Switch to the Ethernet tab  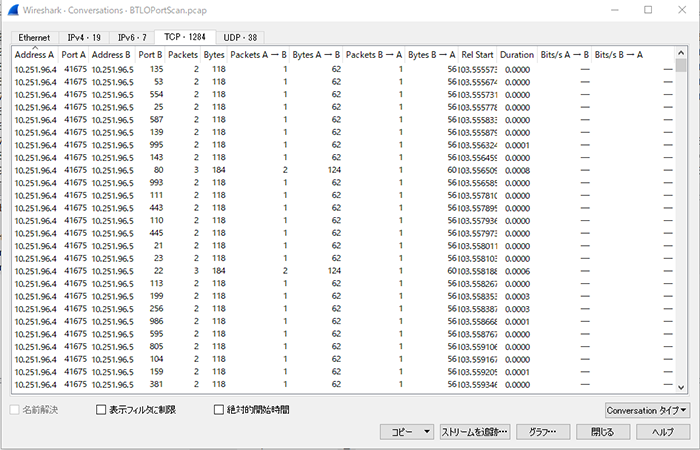(x=34, y=37)
